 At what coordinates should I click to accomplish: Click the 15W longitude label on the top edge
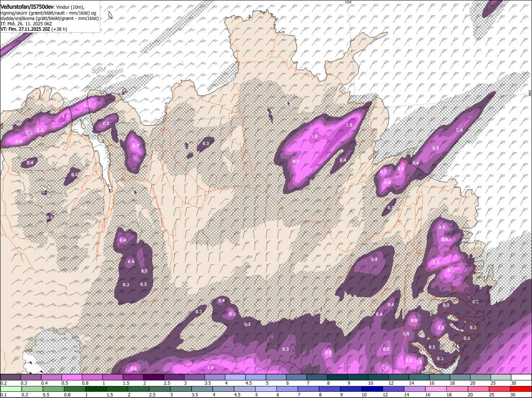pyautogui.click(x=348, y=2)
